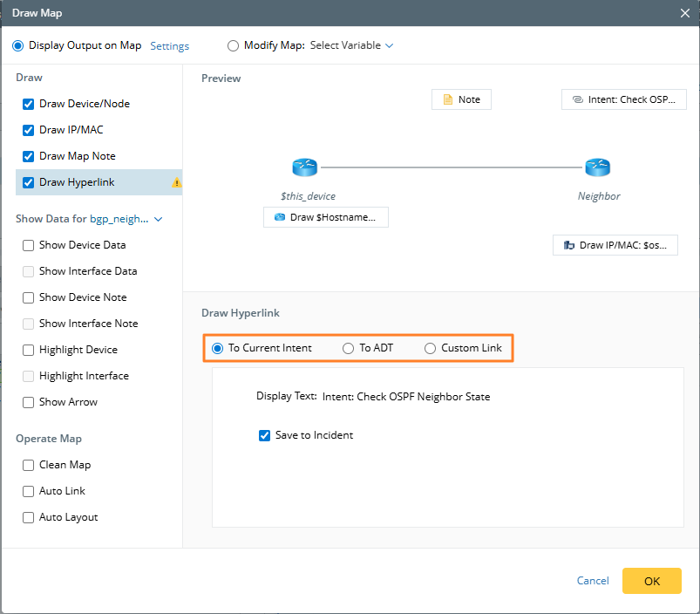This screenshot has width=700, height=614.
Task: Click the Note element in the preview
Action: (461, 99)
